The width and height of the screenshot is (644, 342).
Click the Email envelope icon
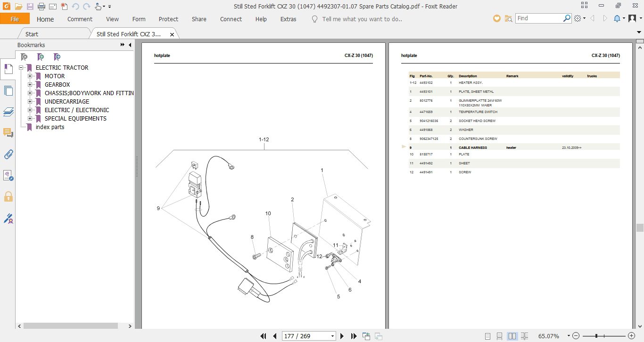click(x=52, y=7)
